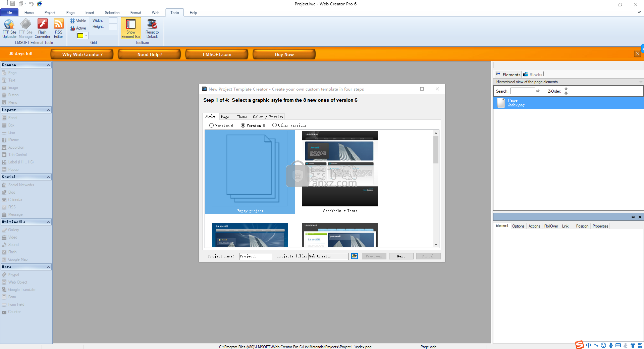
Task: Click the Search field in Elements panel
Action: click(523, 91)
